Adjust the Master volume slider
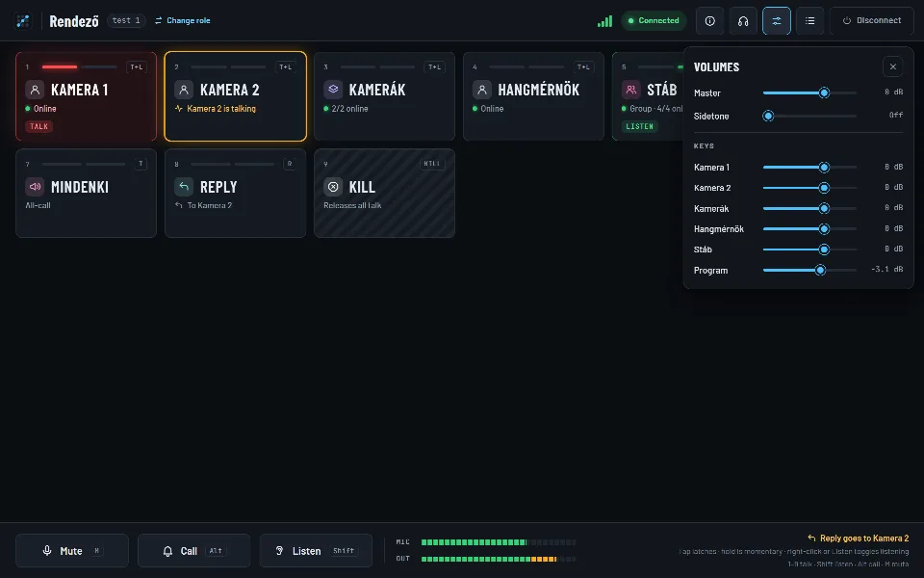924x578 pixels. [809, 92]
